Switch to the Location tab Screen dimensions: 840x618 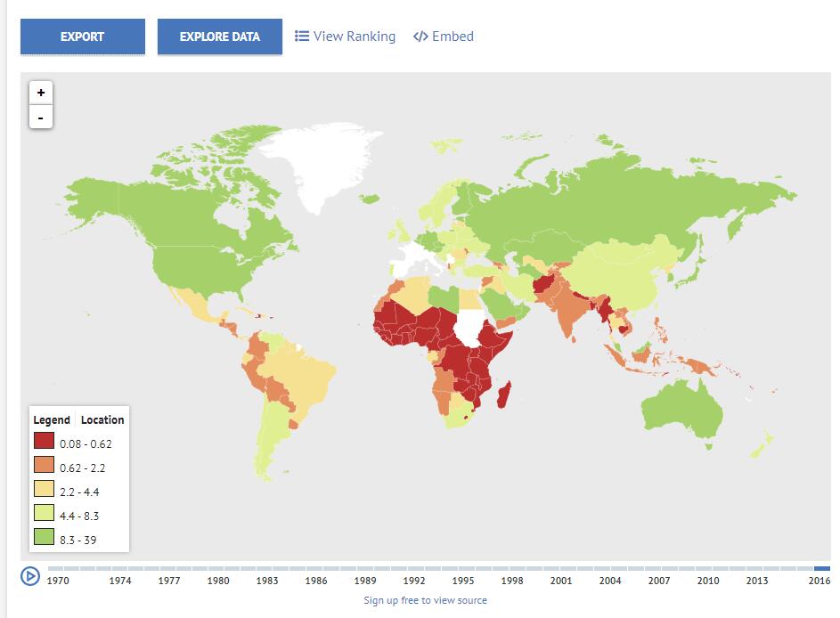[102, 419]
